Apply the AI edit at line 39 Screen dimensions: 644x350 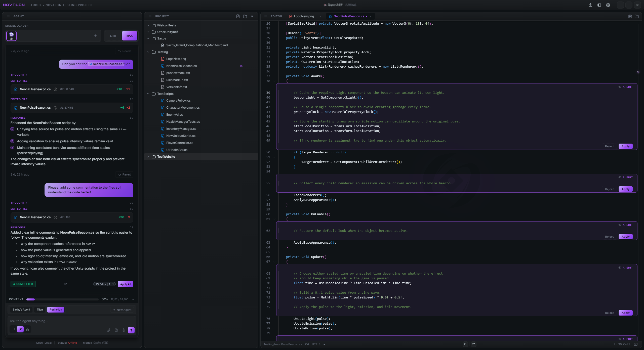coord(625,146)
